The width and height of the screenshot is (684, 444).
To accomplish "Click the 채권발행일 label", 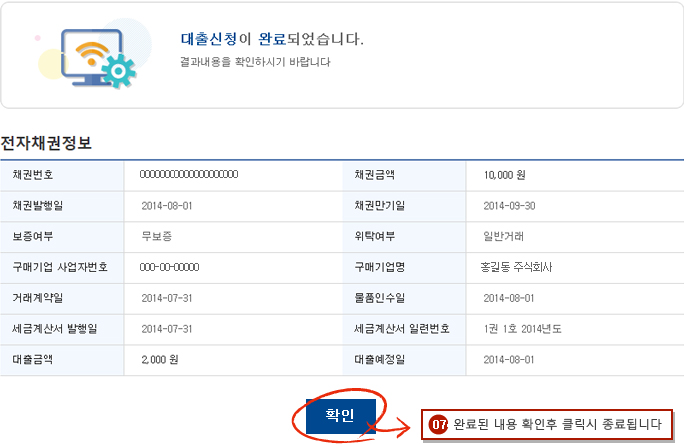I will coord(38,205).
